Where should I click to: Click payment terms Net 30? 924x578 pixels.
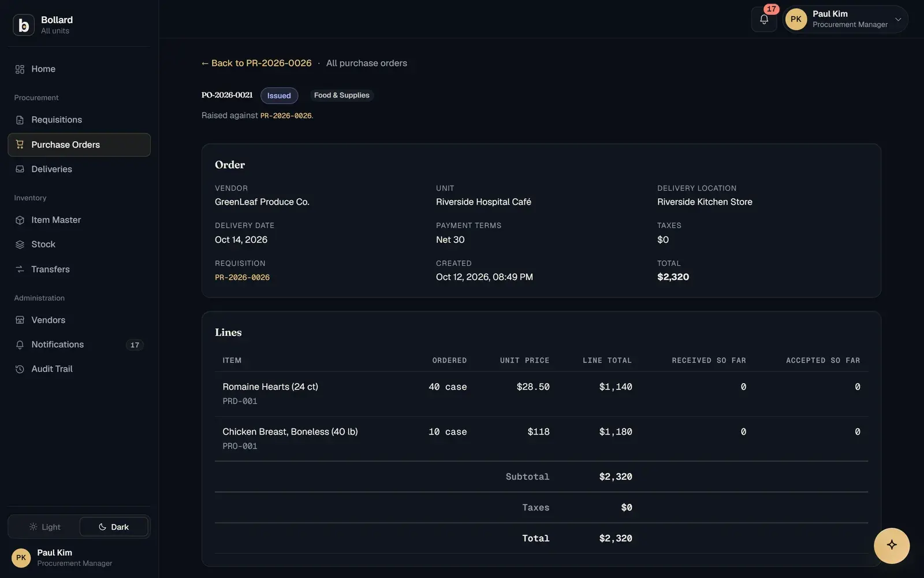click(x=450, y=239)
